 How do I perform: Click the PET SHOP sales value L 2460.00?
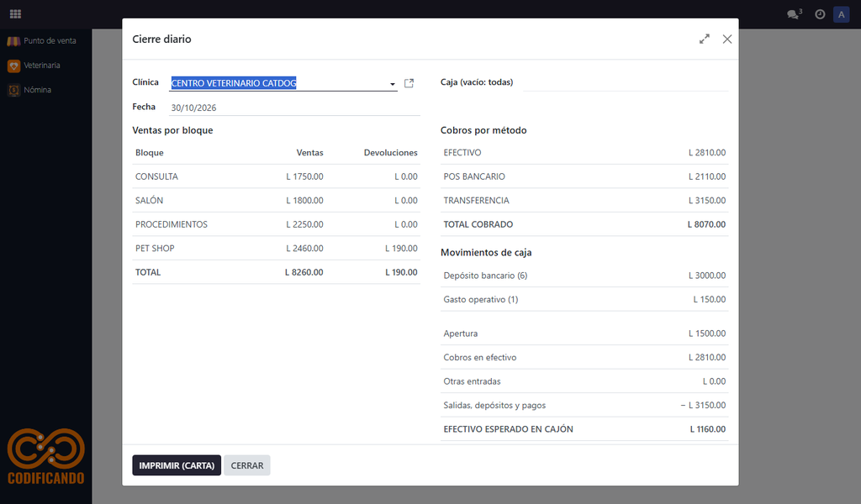(304, 249)
